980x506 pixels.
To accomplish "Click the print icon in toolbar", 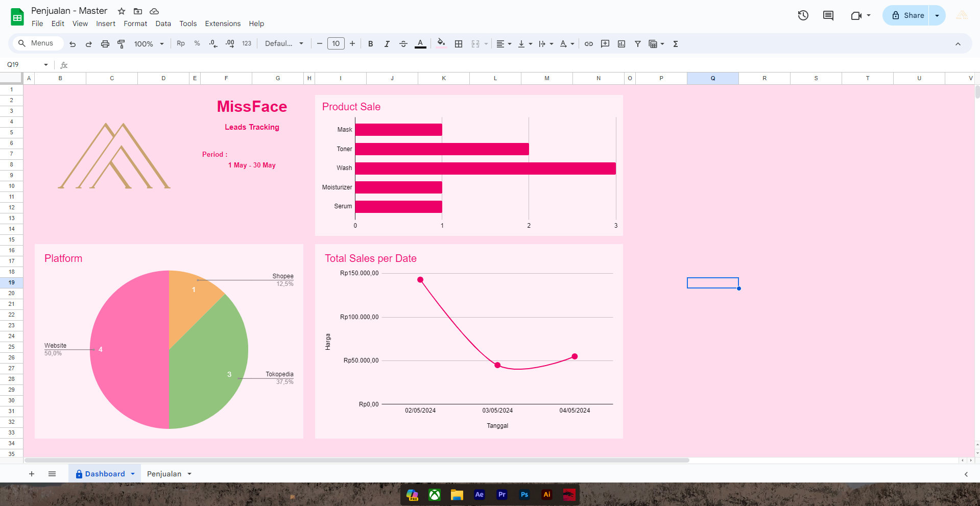I will (x=105, y=44).
